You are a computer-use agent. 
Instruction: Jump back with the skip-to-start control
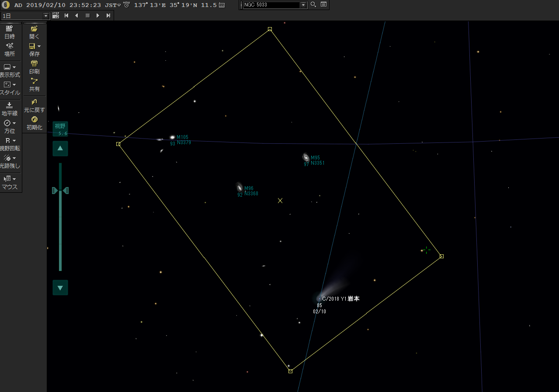tap(66, 15)
